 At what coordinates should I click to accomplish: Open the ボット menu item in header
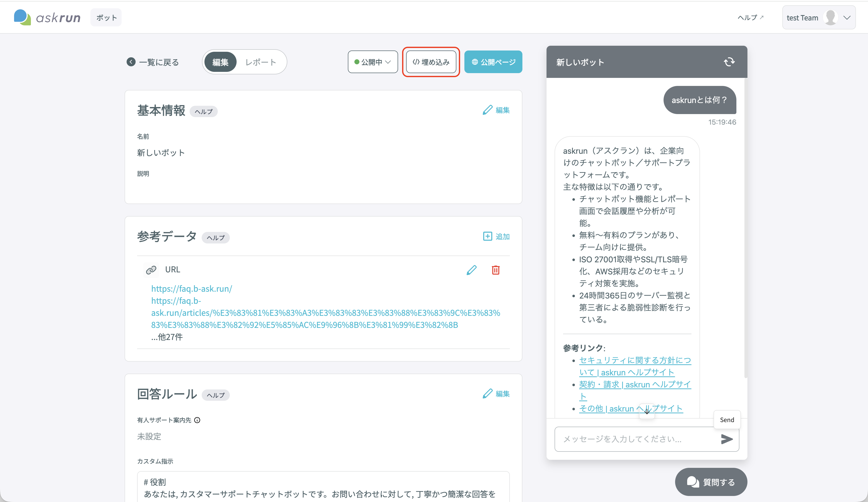coord(106,18)
